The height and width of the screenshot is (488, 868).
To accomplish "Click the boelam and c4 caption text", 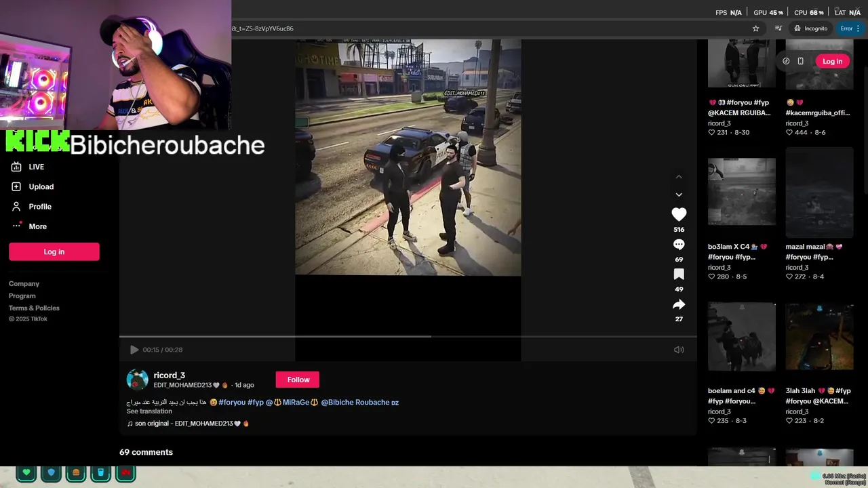I will coord(741,396).
